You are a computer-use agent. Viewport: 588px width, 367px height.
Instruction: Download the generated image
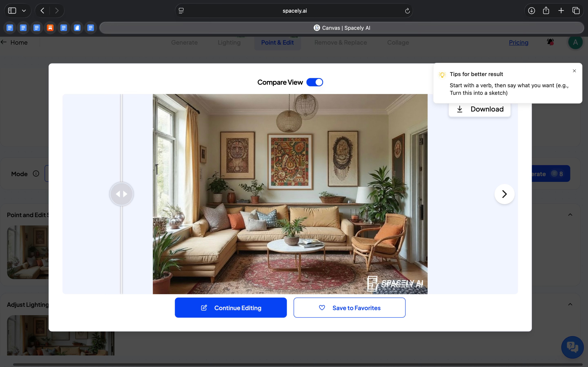(479, 109)
